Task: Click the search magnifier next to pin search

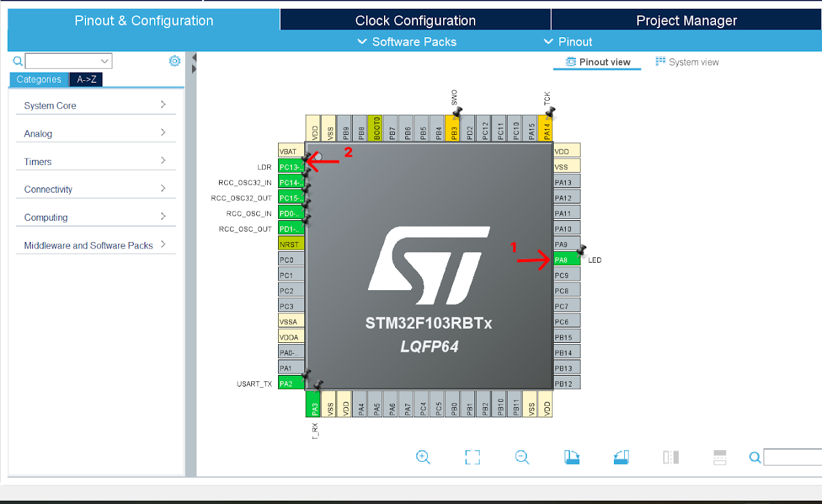Action: [x=754, y=457]
